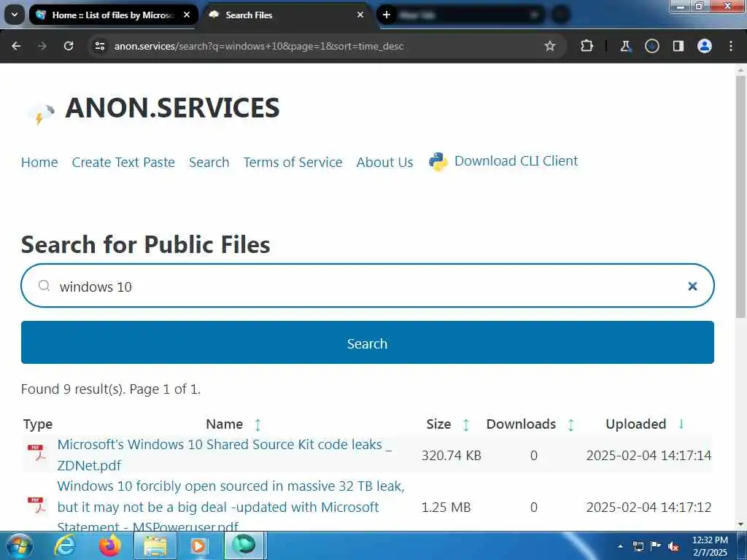Screen dimensions: 747x560
Task: Select size value '1.25 MB'
Action: [446, 507]
